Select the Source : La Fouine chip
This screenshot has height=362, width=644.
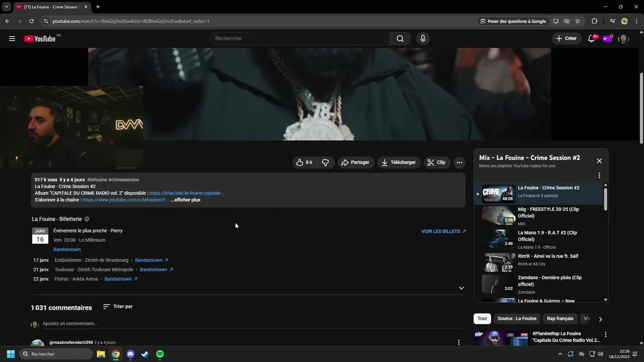[517, 319]
